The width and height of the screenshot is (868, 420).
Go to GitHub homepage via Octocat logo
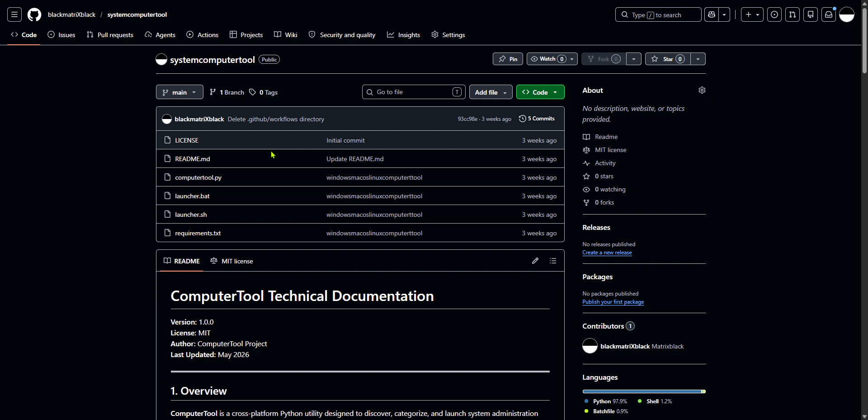[34, 14]
